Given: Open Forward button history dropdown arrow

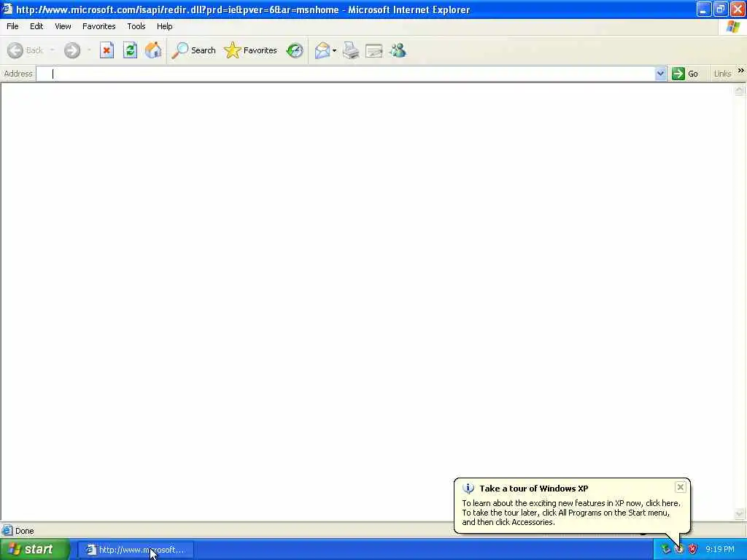Looking at the screenshot, I should (89, 50).
